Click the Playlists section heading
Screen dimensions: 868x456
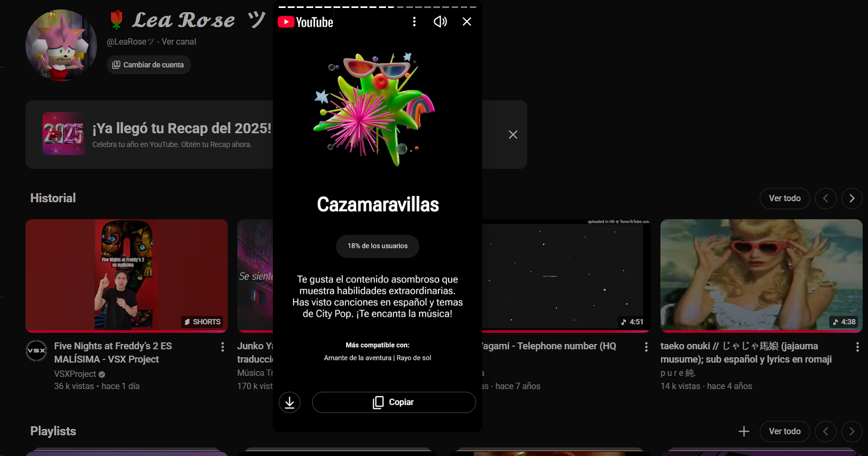[53, 432]
